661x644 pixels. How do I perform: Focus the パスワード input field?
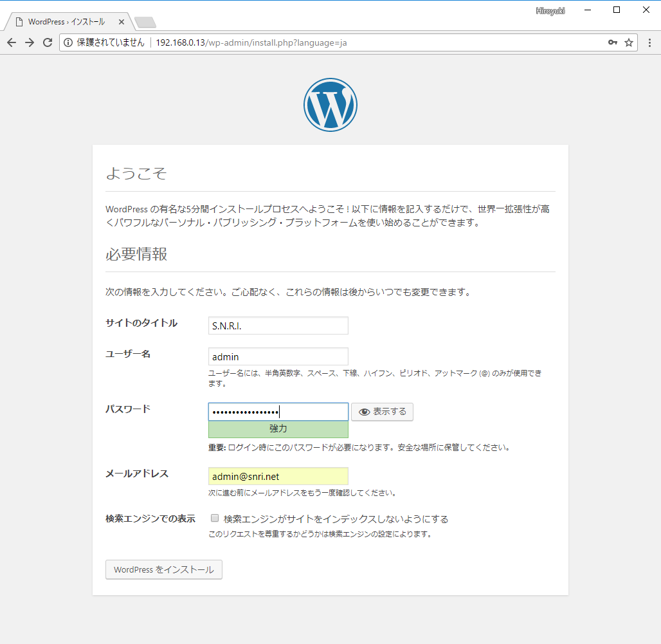click(278, 412)
